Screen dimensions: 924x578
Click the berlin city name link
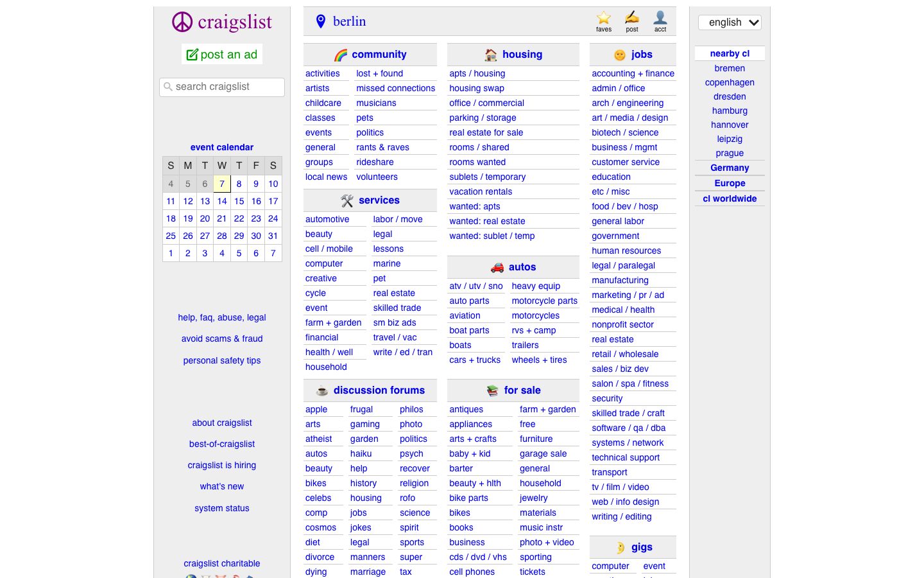(x=350, y=21)
